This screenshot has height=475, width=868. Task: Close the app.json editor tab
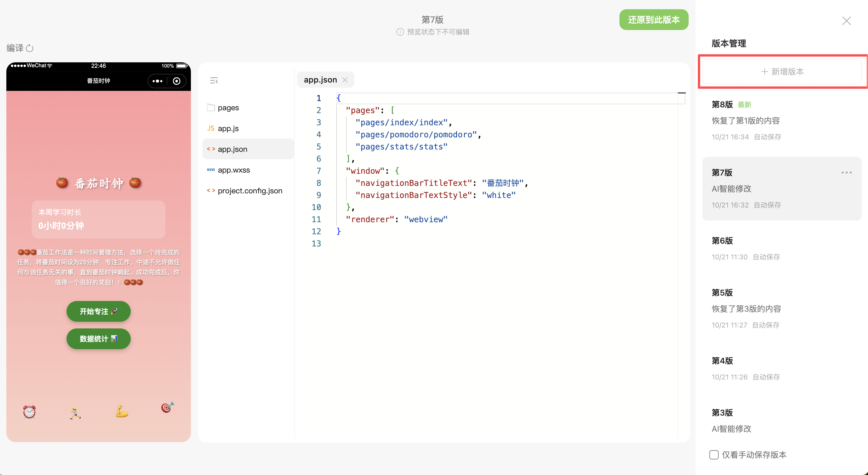click(345, 80)
